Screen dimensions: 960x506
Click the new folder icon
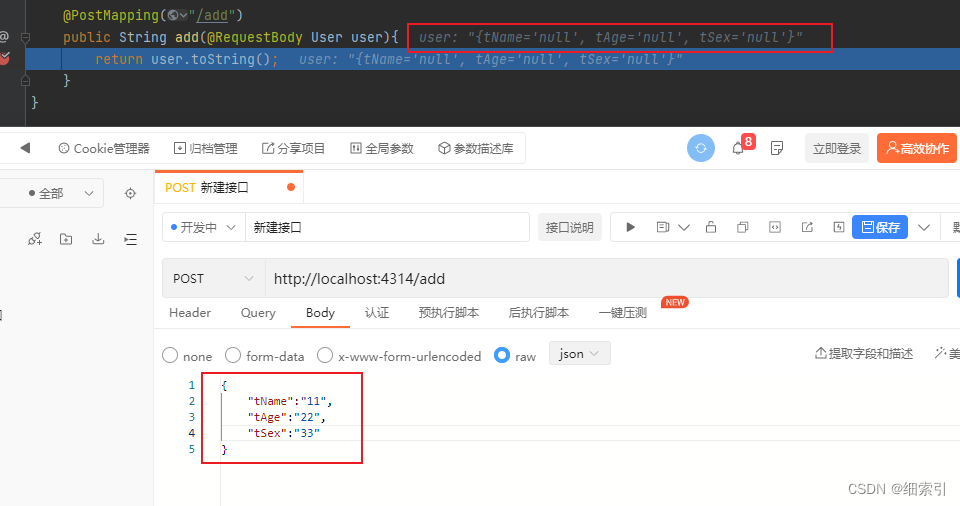point(66,239)
